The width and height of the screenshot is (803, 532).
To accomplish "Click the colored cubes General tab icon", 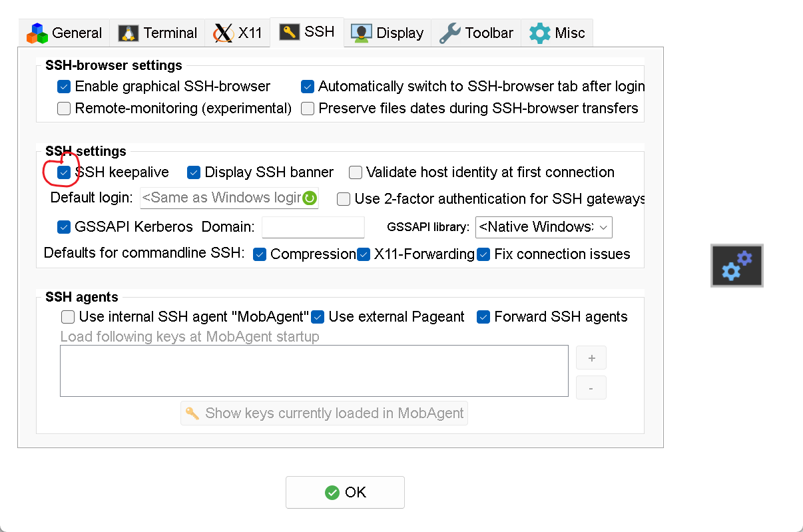I will pos(37,33).
